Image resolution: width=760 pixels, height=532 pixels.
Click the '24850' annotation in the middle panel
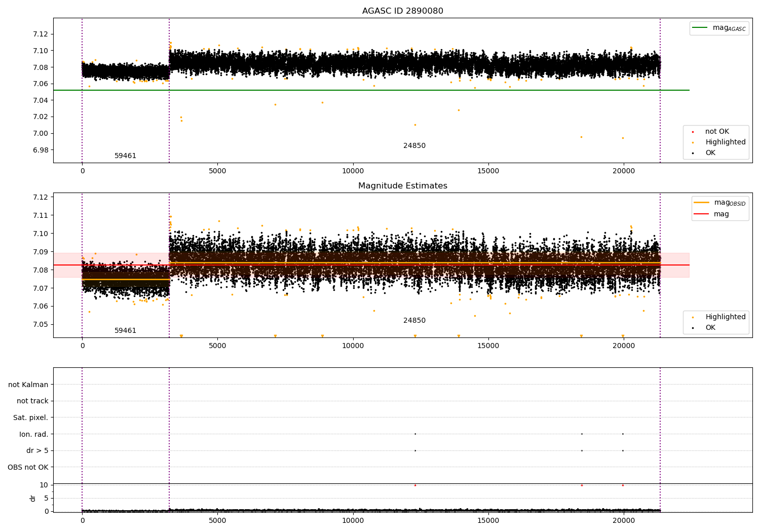(x=414, y=321)
